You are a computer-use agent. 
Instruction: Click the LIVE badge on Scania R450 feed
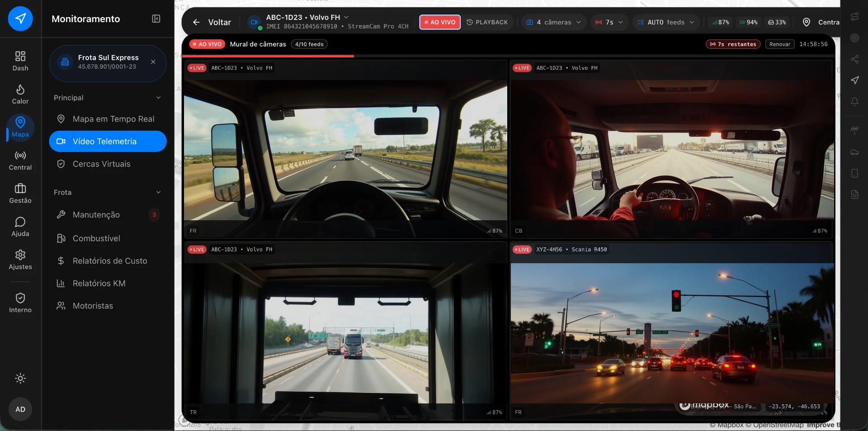[522, 250]
